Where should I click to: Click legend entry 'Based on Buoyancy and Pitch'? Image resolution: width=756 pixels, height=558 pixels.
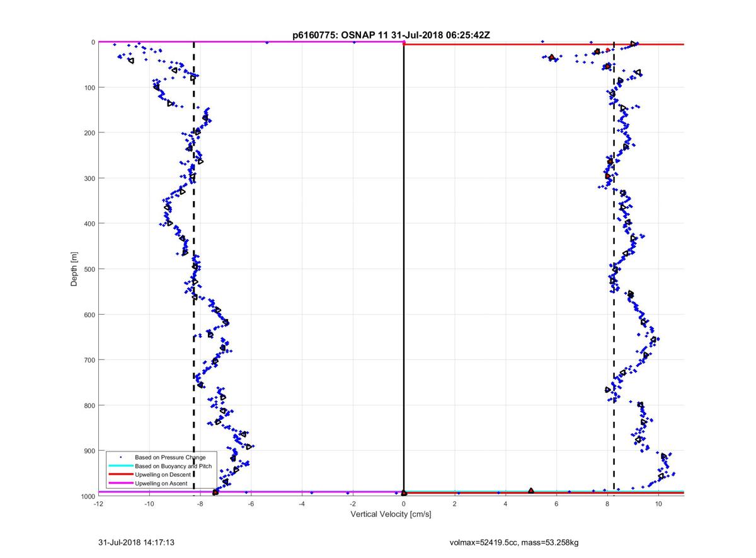173,465
